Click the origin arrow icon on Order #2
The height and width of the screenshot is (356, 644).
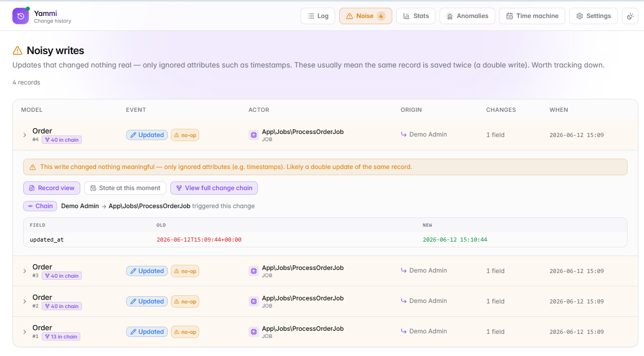coord(404,301)
